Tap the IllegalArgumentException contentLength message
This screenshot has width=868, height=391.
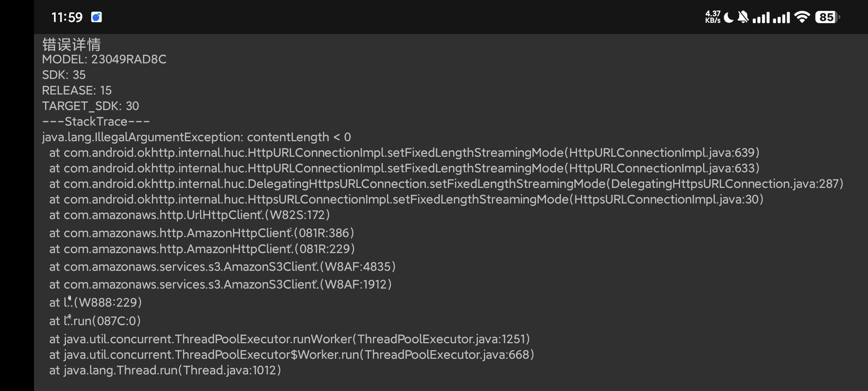(196, 137)
